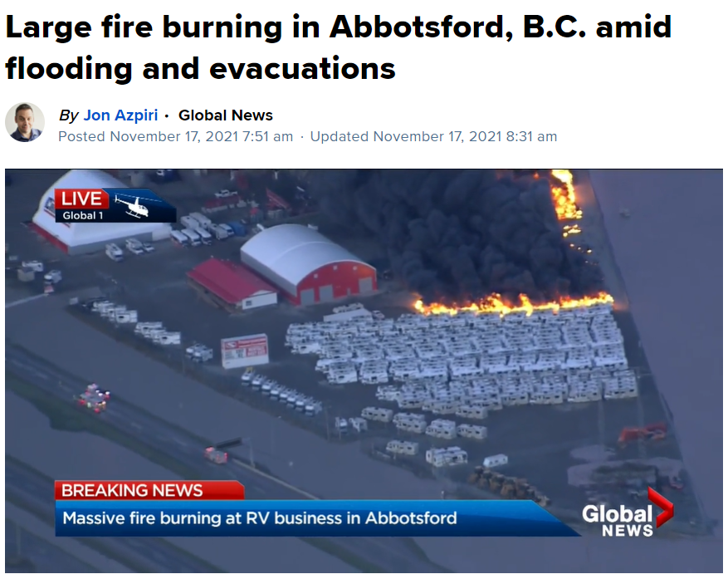This screenshot has height=579, width=728.
Task: Click the red-roofed building in the video
Action: click(232, 283)
